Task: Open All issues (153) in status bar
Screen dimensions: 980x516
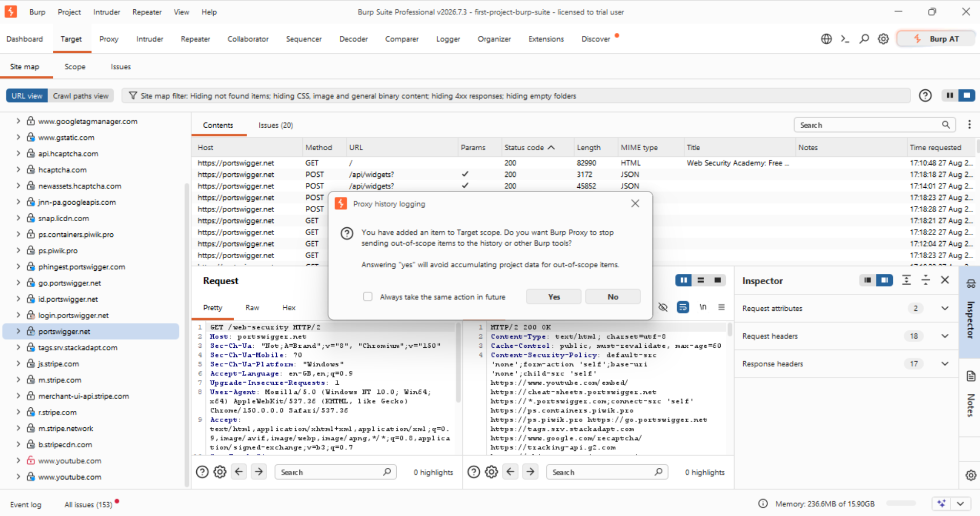Action: [88, 505]
